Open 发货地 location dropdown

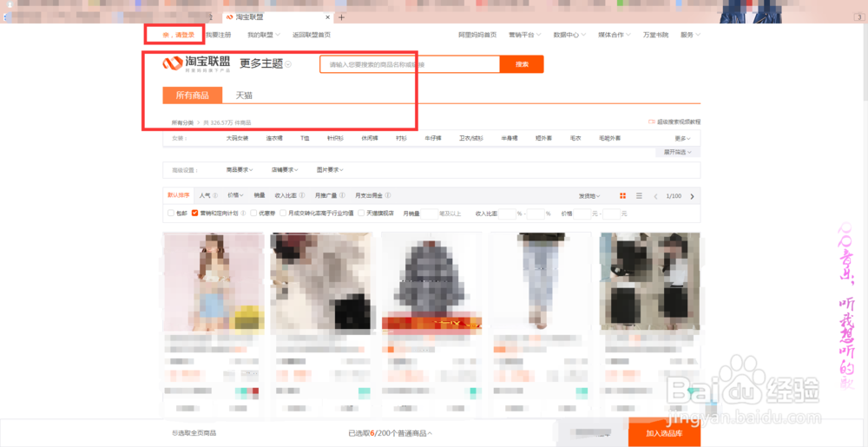(x=589, y=196)
